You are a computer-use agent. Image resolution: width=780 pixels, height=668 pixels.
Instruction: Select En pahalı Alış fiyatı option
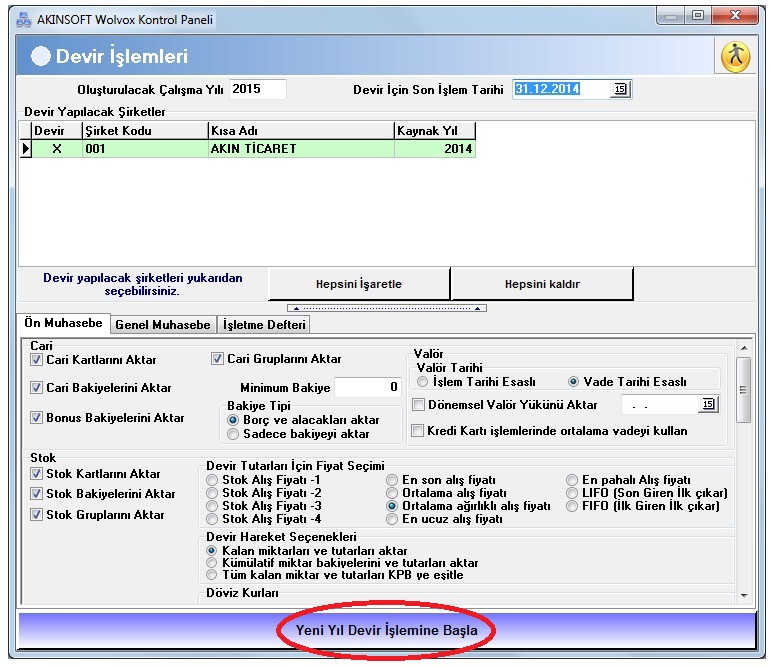click(x=572, y=480)
